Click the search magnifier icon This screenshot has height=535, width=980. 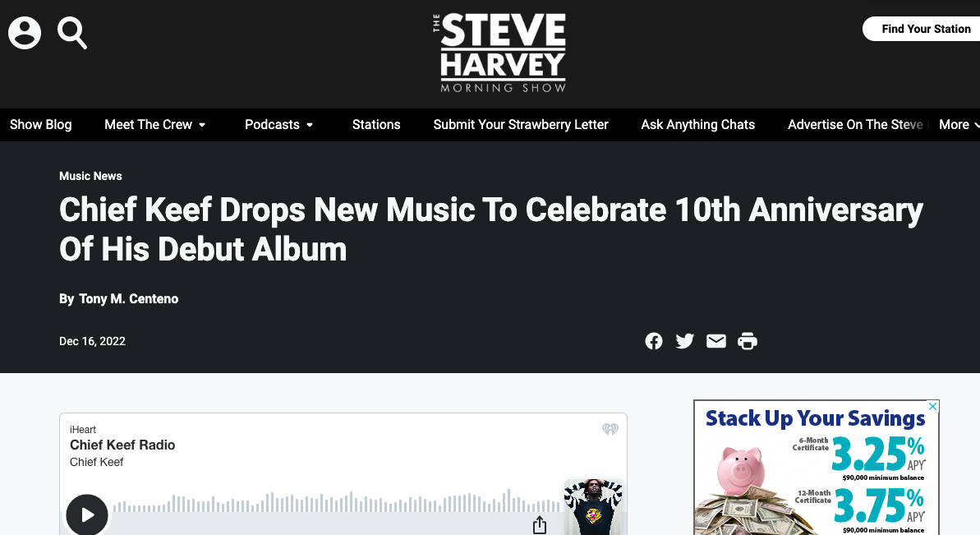tap(71, 33)
